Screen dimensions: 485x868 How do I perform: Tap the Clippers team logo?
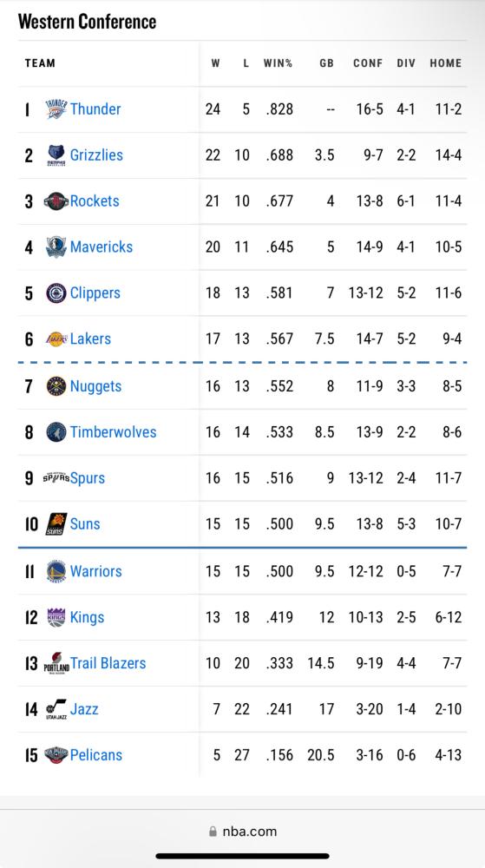[56, 293]
